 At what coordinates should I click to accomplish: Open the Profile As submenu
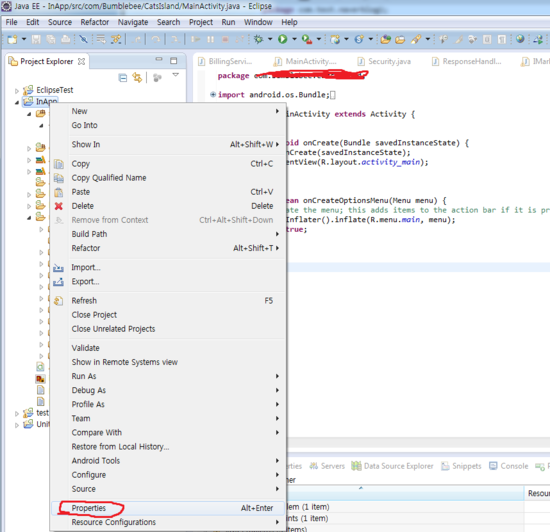(168, 404)
